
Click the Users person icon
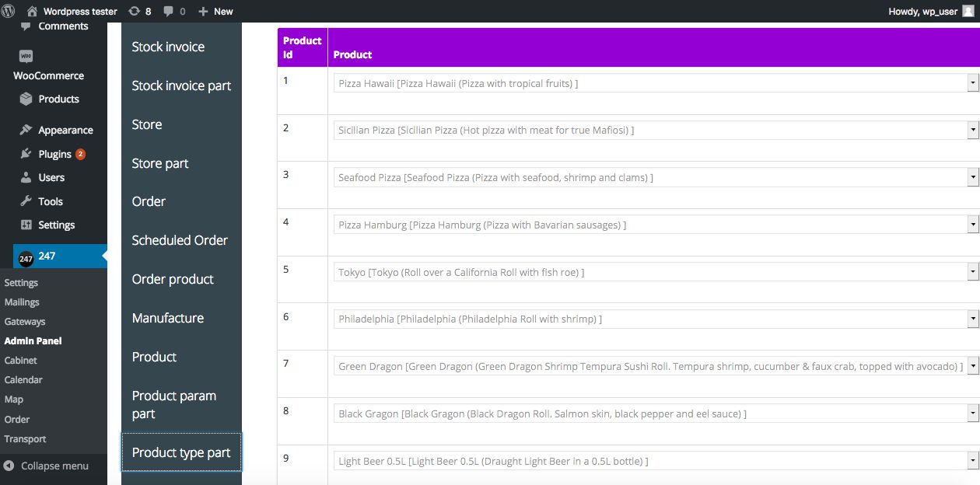coord(26,177)
